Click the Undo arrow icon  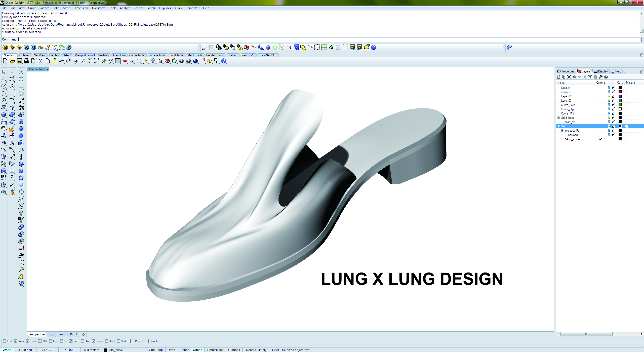pyautogui.click(x=61, y=61)
